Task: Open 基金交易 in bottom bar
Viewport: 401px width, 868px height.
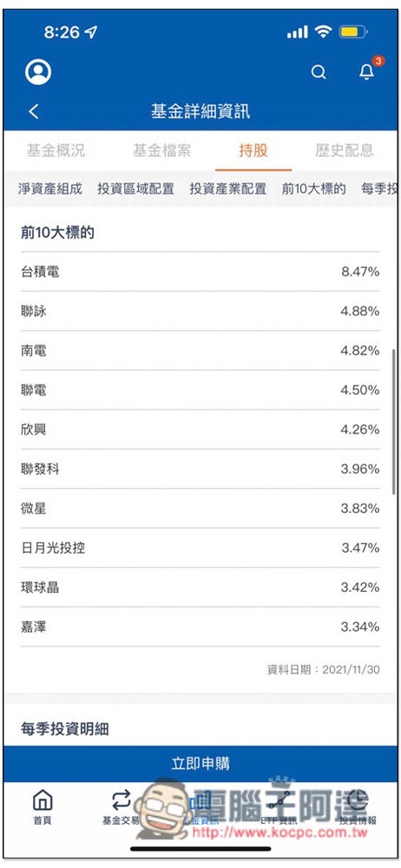Action: 121,806
